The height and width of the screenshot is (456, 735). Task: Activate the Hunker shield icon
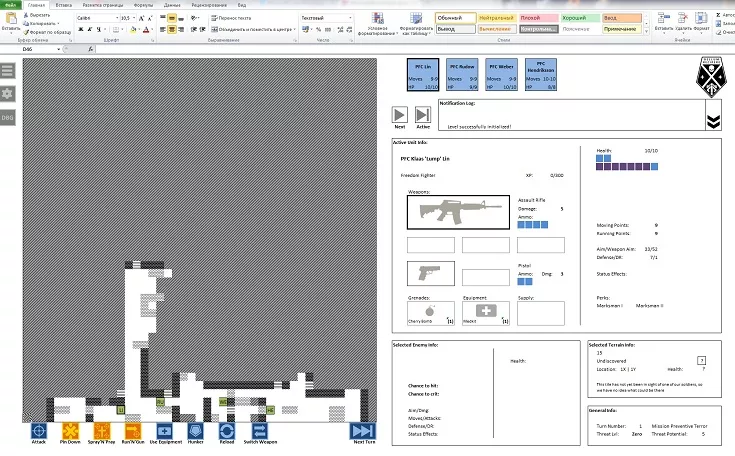[x=196, y=431]
